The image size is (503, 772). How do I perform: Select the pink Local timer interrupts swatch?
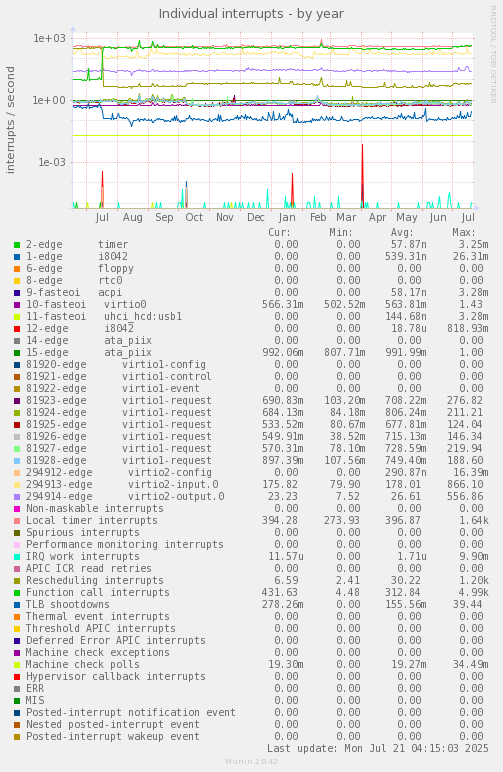[x=17, y=521]
